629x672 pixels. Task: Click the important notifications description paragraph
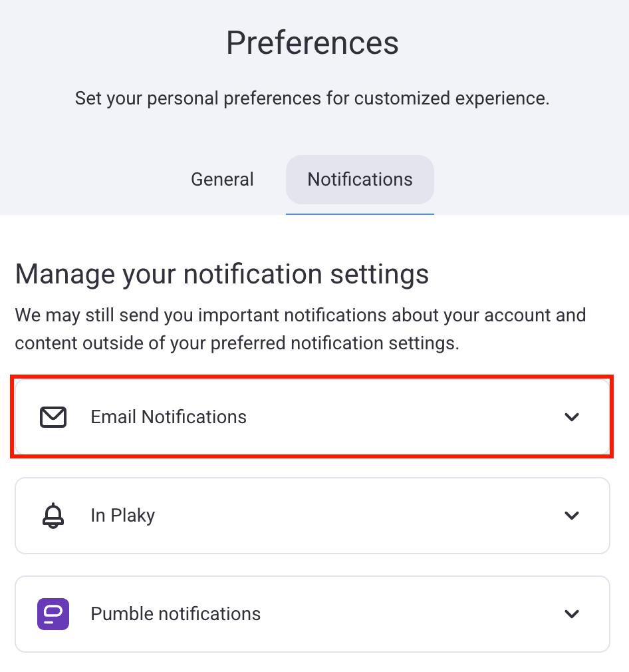[x=300, y=329]
